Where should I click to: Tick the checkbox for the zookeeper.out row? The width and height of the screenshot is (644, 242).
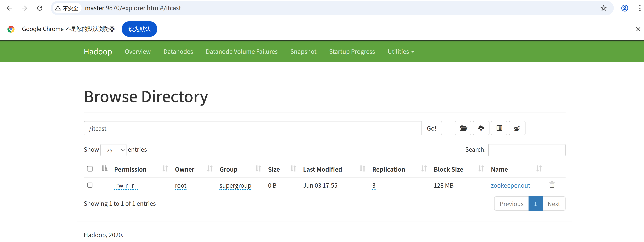tap(90, 185)
